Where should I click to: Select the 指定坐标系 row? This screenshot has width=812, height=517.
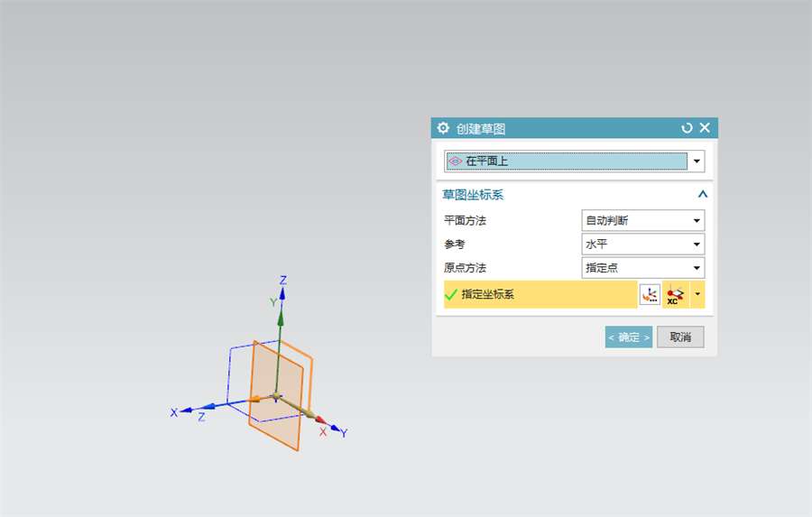(540, 294)
